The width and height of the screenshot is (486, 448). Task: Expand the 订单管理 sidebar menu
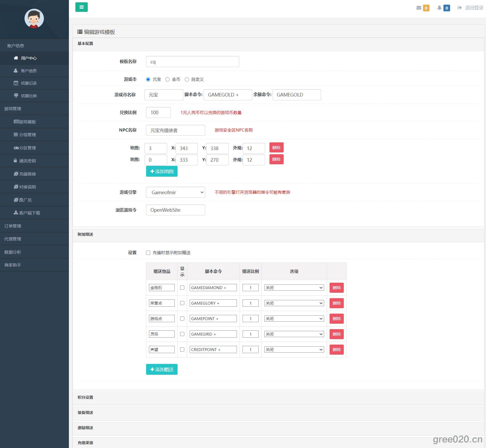click(x=13, y=226)
